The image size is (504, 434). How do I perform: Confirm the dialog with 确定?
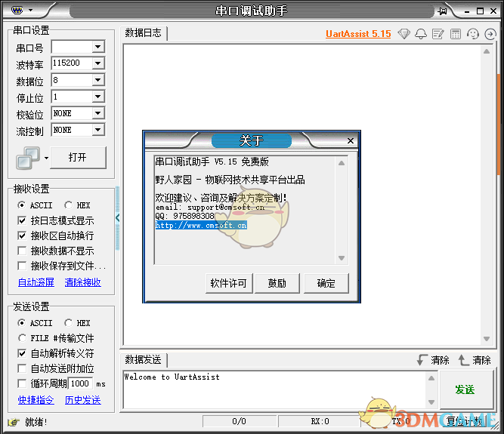pyautogui.click(x=326, y=283)
